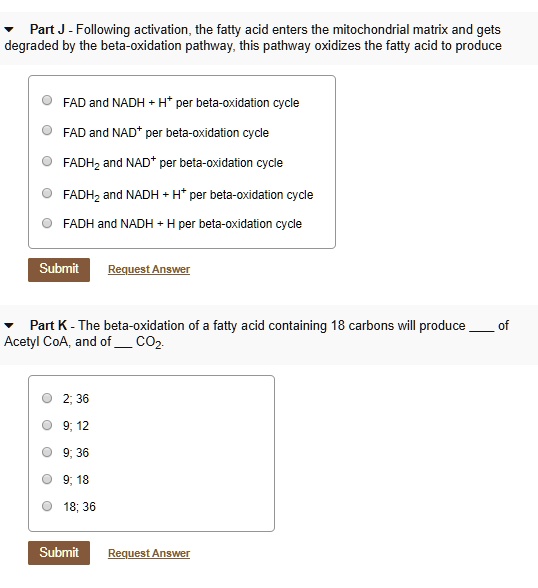Image resolution: width=538 pixels, height=588 pixels.
Task: Select FADH and NADH + H option
Action: (x=47, y=223)
